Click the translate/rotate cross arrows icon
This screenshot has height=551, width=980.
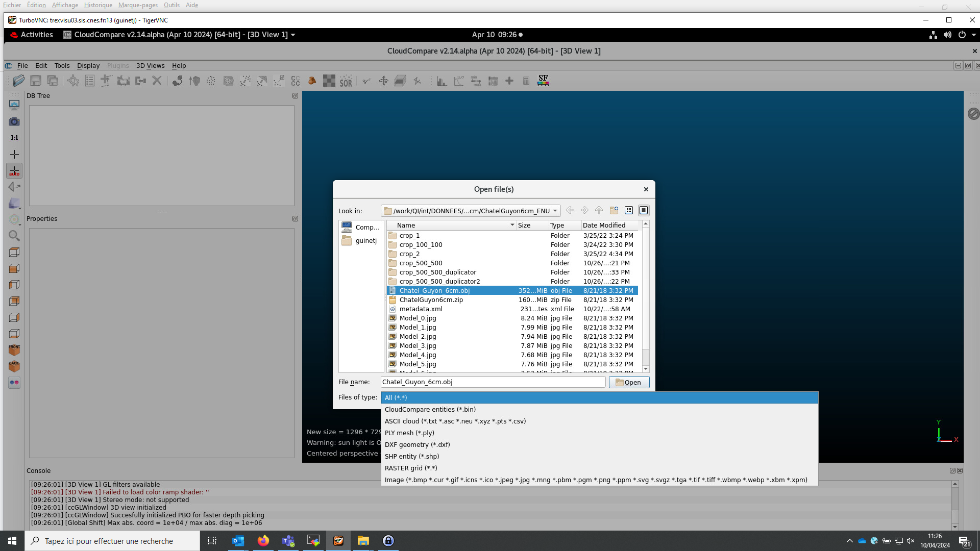383,81
